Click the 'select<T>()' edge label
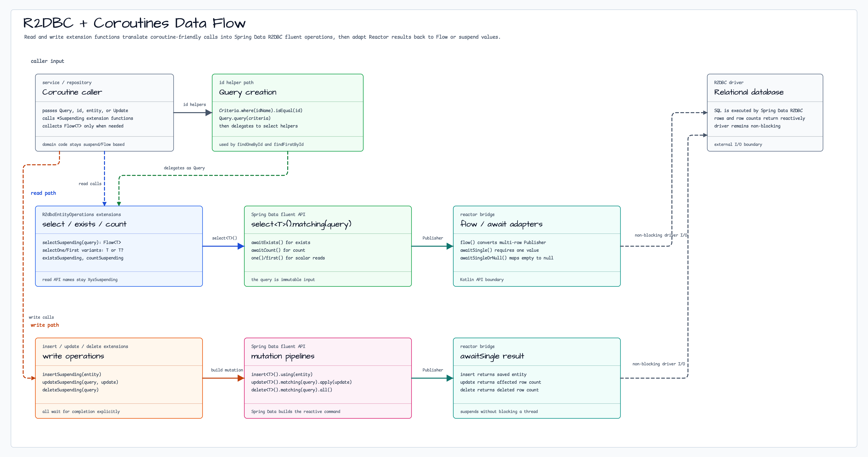The image size is (868, 457). (x=224, y=238)
